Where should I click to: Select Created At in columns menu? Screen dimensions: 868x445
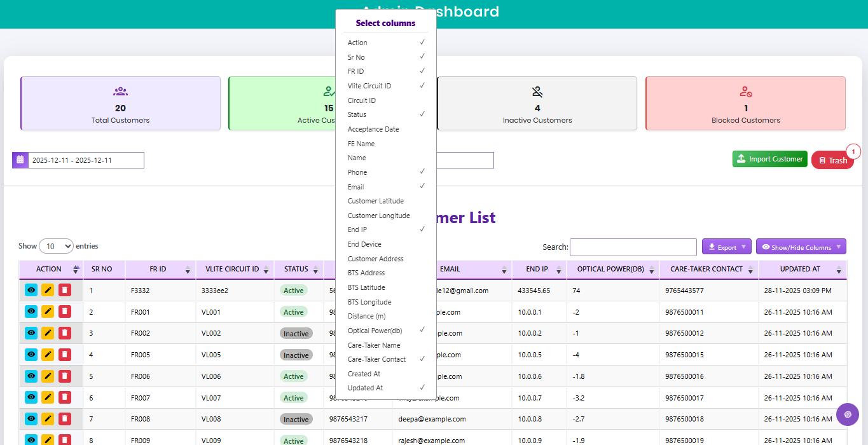[x=386, y=374]
